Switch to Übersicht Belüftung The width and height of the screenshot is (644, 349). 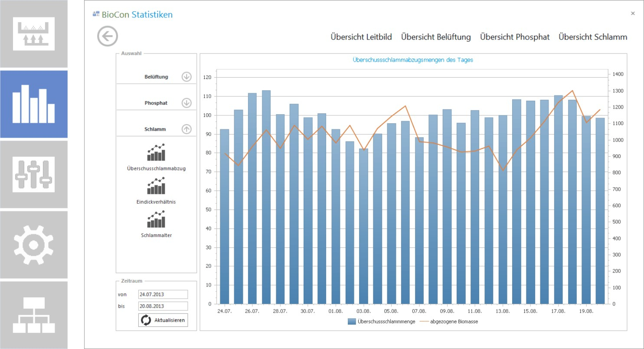(436, 37)
